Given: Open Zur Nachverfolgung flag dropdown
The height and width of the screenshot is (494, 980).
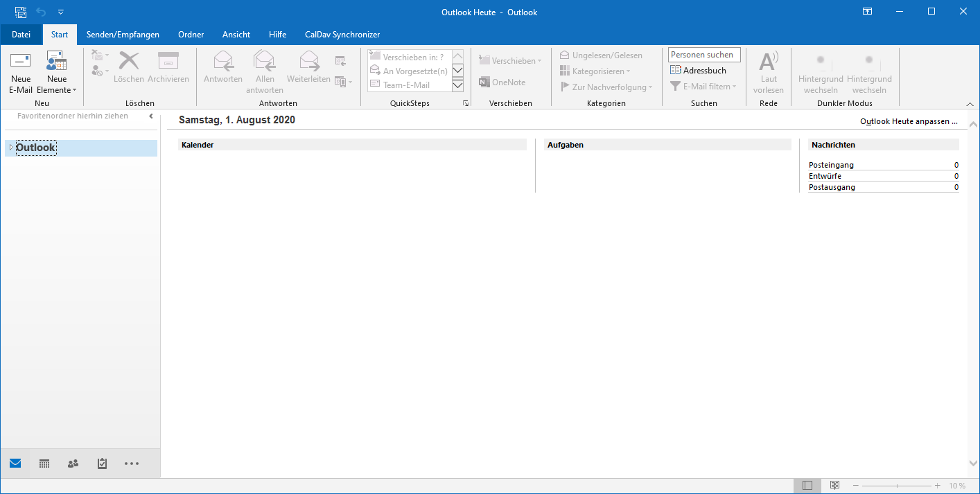Looking at the screenshot, I should 606,87.
